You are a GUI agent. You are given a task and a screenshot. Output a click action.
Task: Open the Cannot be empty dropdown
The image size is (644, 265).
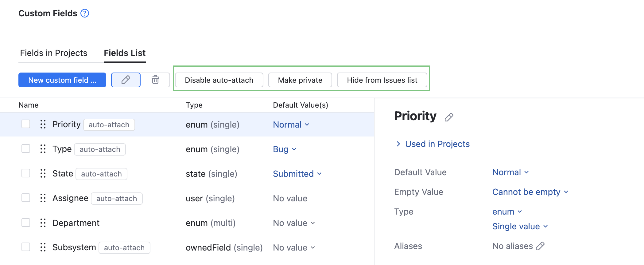pos(530,192)
